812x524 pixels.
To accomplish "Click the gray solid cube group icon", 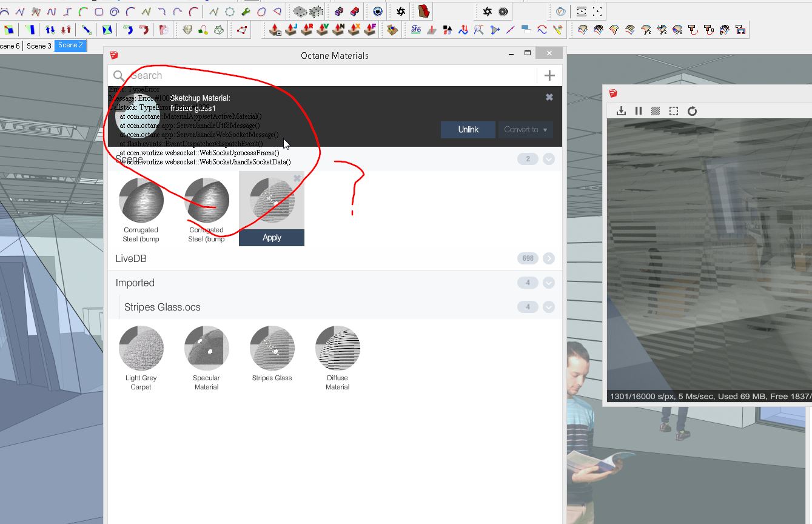I will click(300, 12).
